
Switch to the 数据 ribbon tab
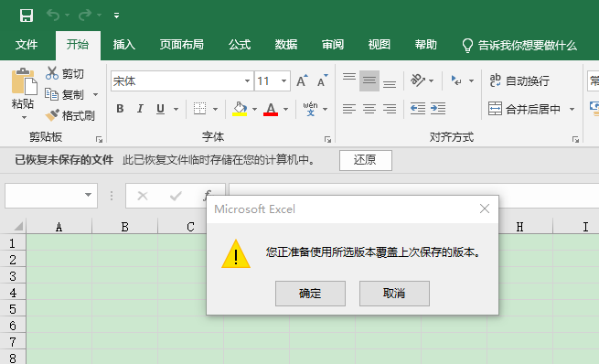(x=286, y=45)
